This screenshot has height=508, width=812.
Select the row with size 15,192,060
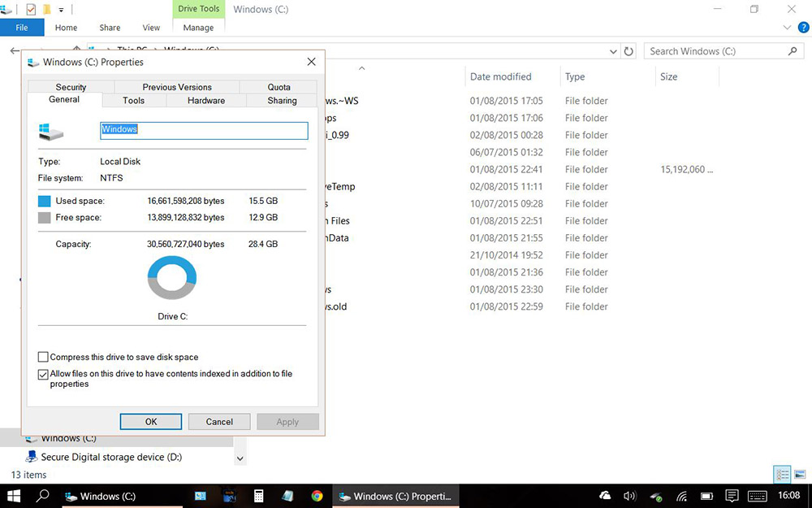(x=522, y=170)
